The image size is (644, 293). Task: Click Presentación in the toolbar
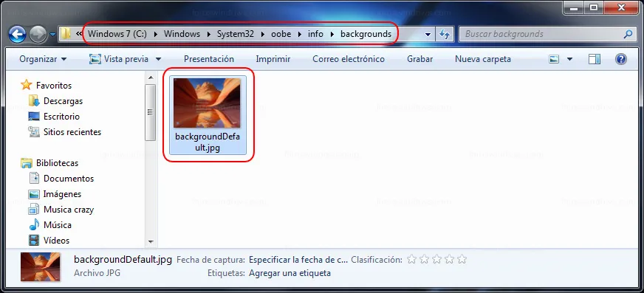209,59
